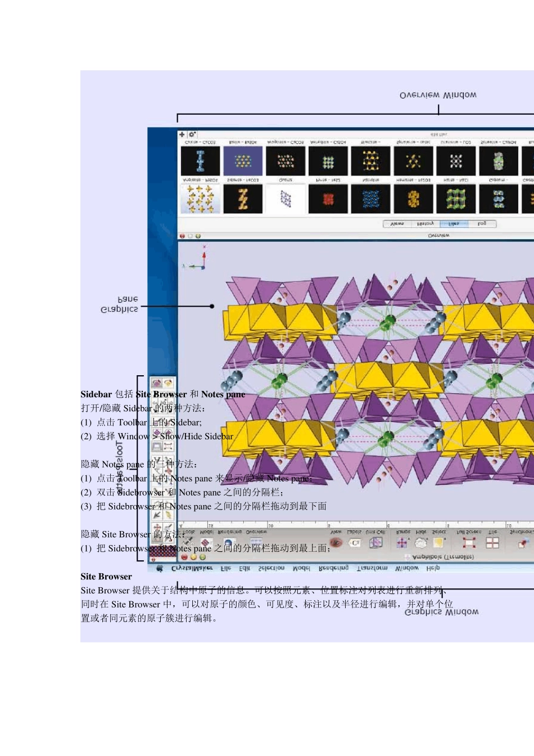Image resolution: width=534 pixels, height=756 pixels.
Task: Open the Scheelite - CaWO4 thumbnail
Action: click(x=499, y=160)
